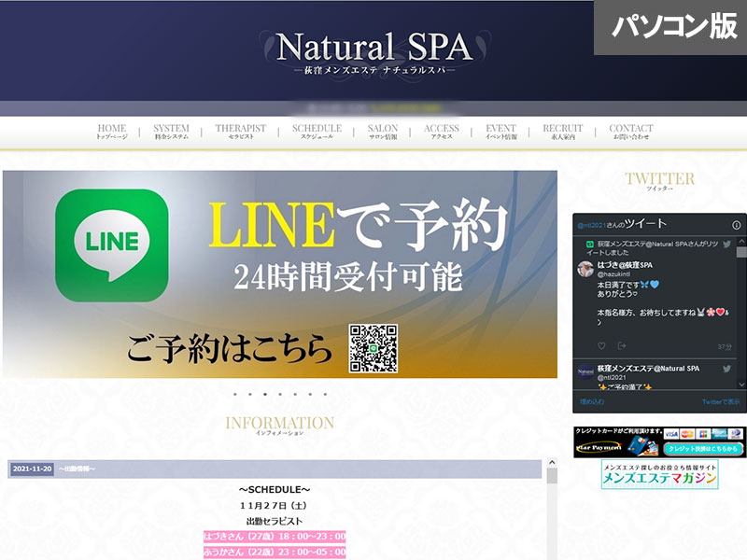Click the Twitter widget info icon
747x560 pixels.
coord(737,225)
